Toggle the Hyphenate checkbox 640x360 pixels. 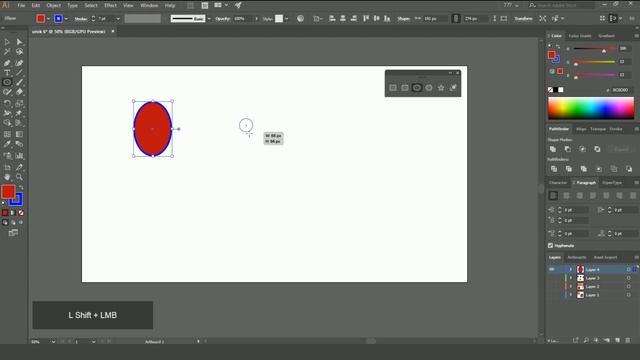550,246
